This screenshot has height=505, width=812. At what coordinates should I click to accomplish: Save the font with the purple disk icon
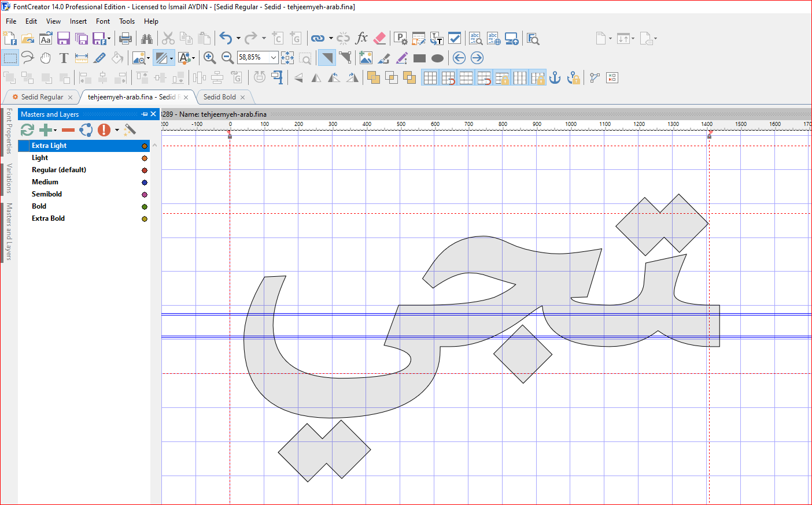point(64,39)
